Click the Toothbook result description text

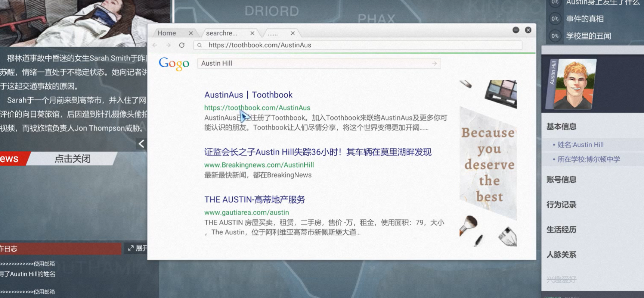tap(326, 123)
